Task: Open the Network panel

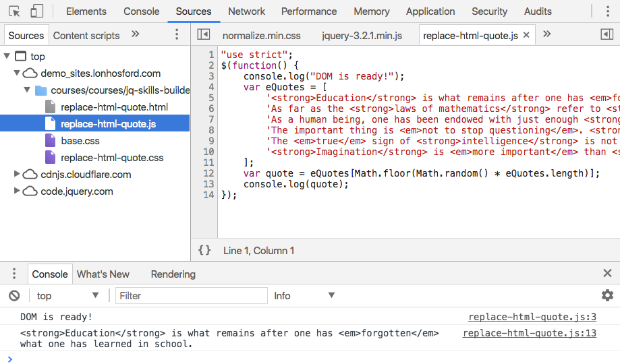Action: click(x=246, y=11)
